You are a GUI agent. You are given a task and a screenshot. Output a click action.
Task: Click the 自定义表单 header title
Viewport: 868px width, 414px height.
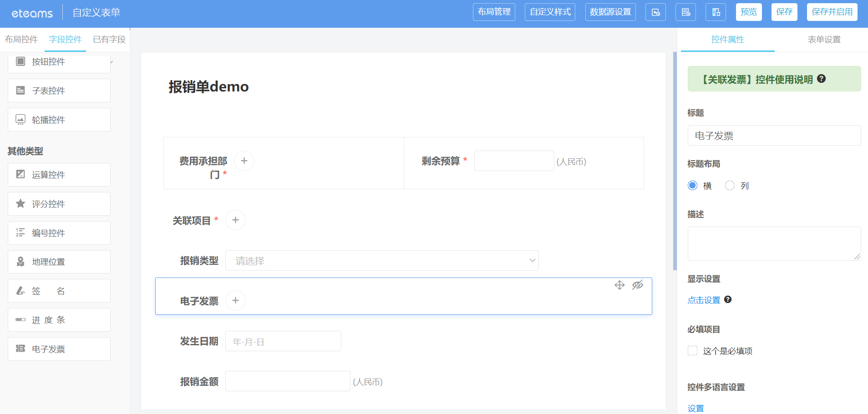point(96,13)
